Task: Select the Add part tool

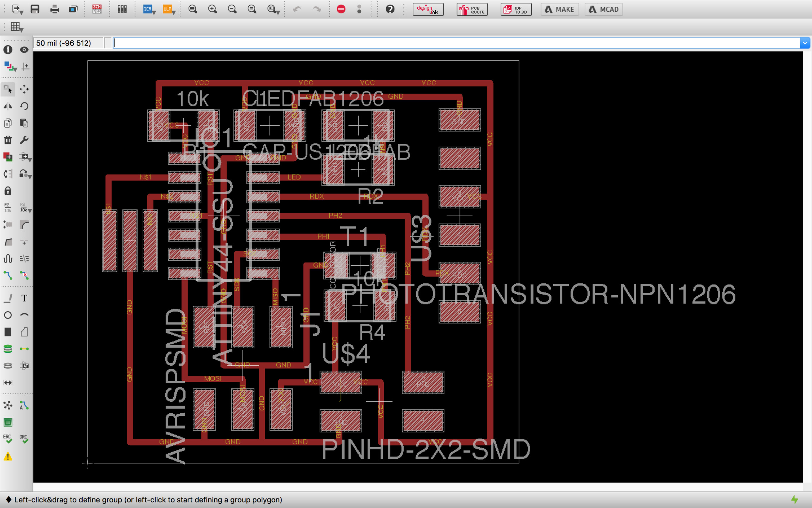Action: tap(8, 157)
